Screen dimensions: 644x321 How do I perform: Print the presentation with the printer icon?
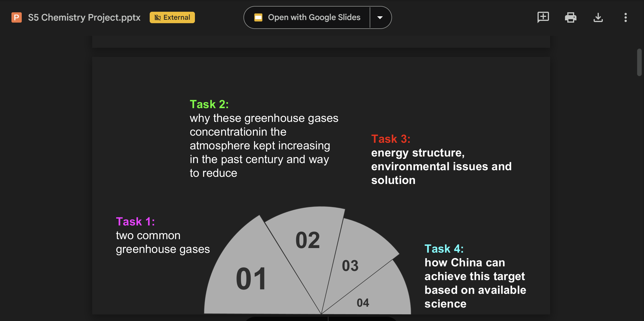pyautogui.click(x=570, y=17)
